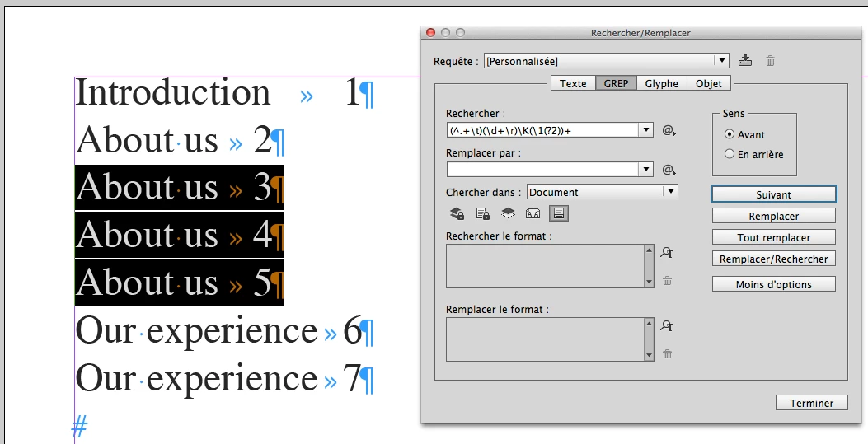868x444 pixels.
Task: Clear the Rechercher le format attributes
Action: pos(667,281)
